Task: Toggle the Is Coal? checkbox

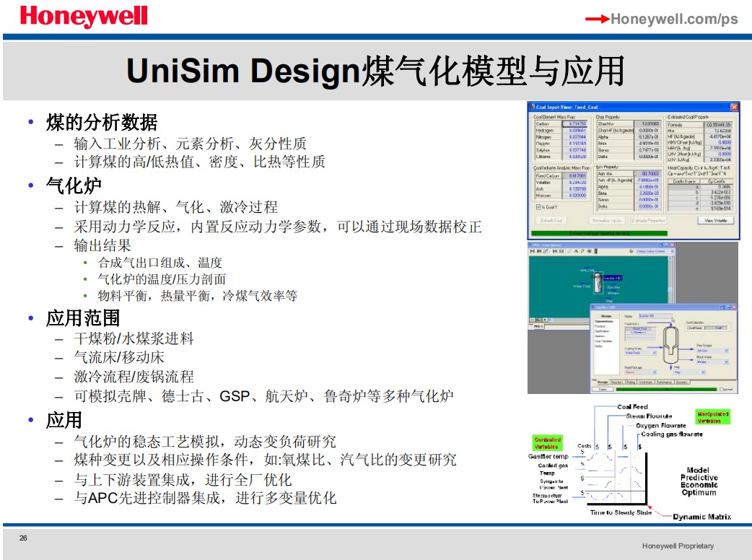Action: tap(538, 207)
